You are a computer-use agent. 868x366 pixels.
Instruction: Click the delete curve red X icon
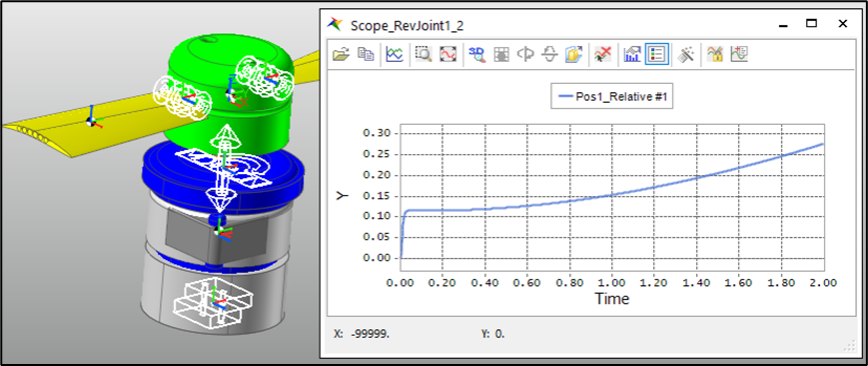[602, 54]
